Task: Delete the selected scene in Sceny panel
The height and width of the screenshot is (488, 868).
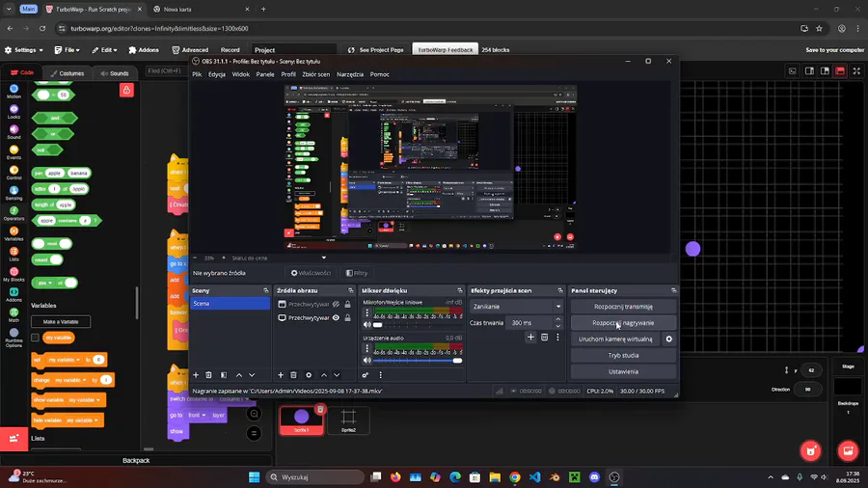Action: tap(208, 375)
